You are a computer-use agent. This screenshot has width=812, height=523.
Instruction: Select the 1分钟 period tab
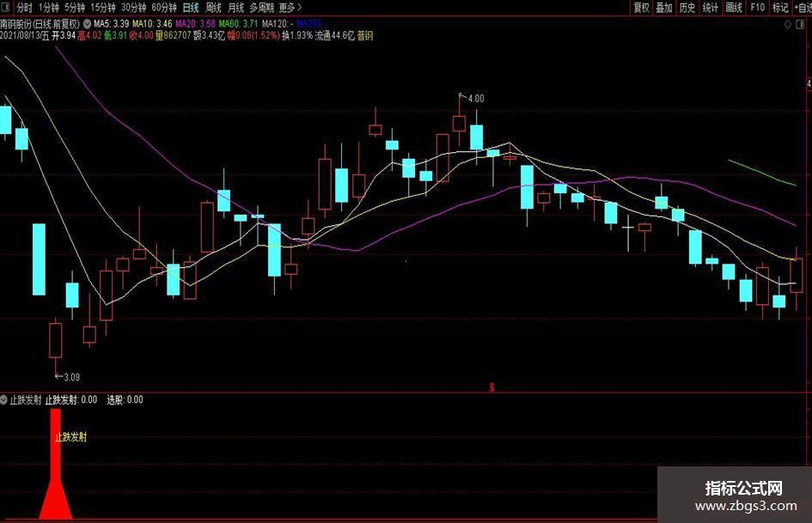tap(49, 8)
